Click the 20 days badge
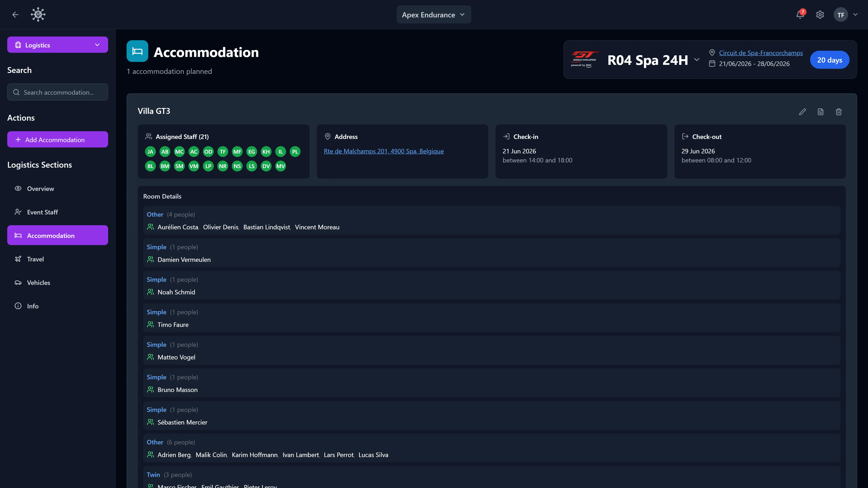The width and height of the screenshot is (868, 488). [x=829, y=60]
